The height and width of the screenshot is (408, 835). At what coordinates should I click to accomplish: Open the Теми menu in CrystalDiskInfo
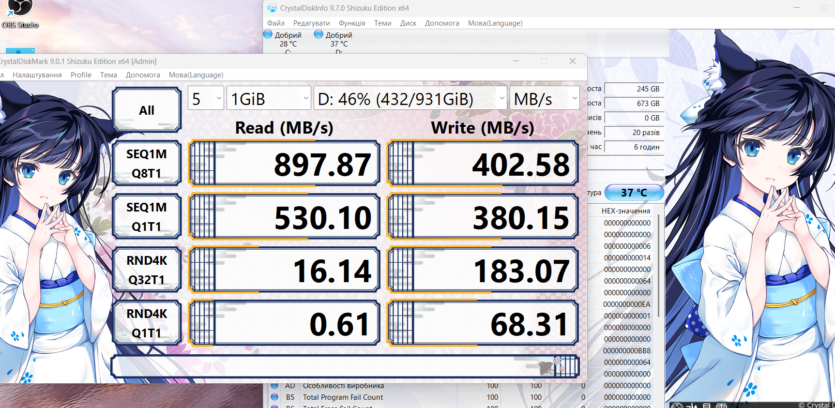[x=382, y=23]
